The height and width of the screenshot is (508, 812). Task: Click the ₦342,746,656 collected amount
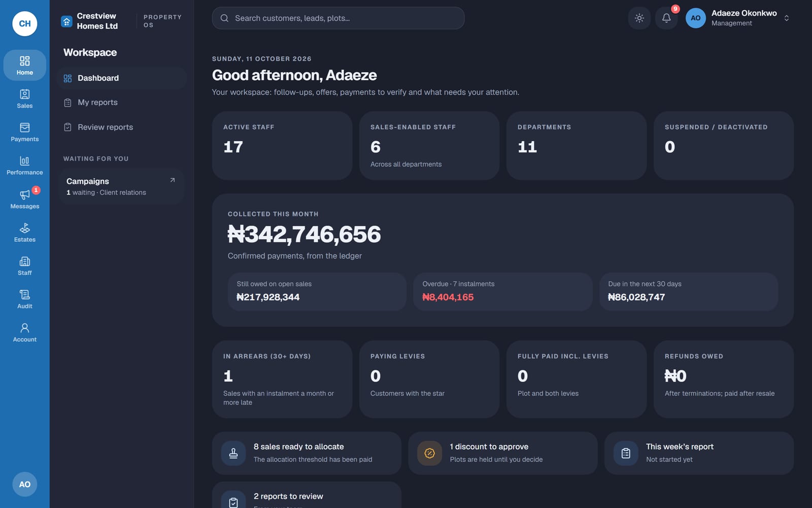click(304, 234)
